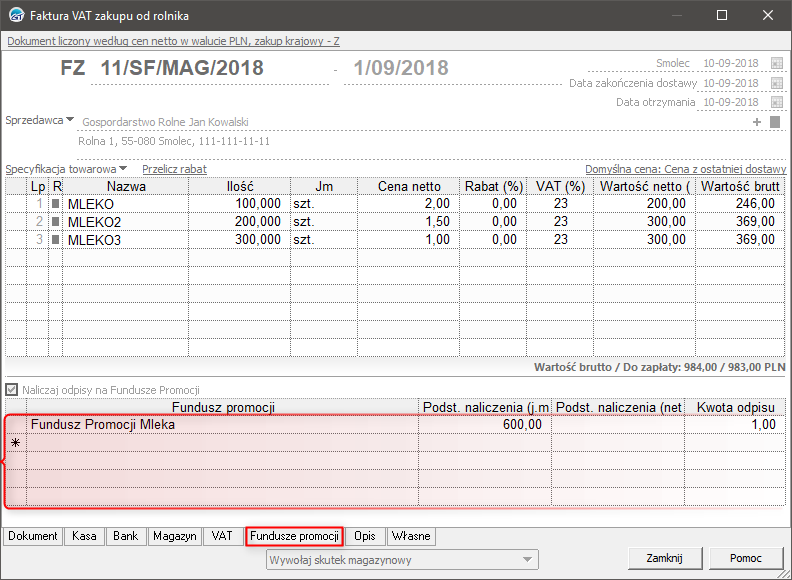The image size is (792, 580).
Task: Open calendar for Data otrzymania
Action: pos(776,102)
